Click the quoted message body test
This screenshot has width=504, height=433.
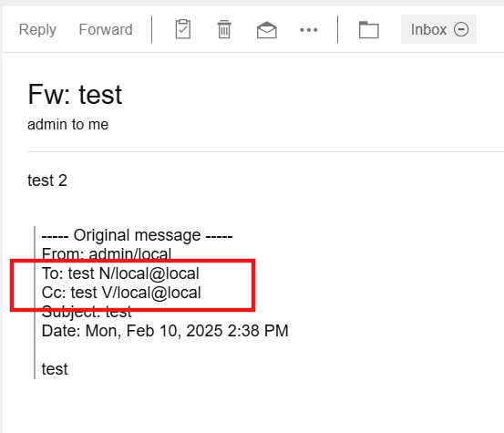coord(55,369)
